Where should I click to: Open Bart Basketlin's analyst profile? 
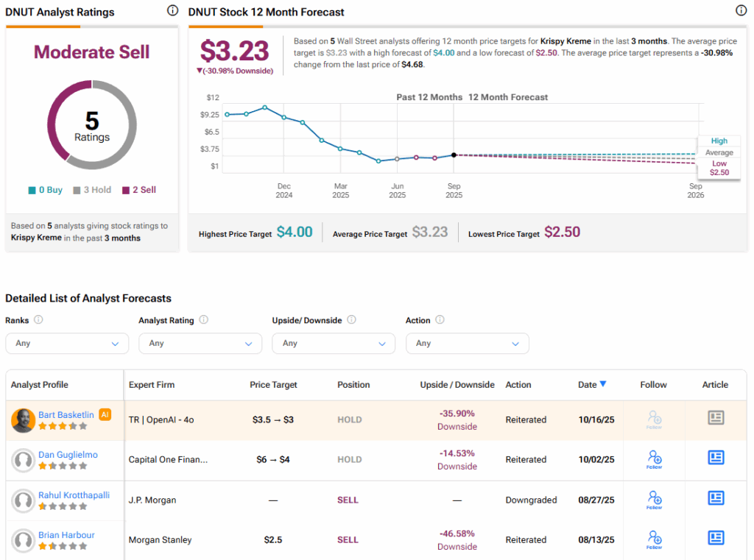coord(66,415)
